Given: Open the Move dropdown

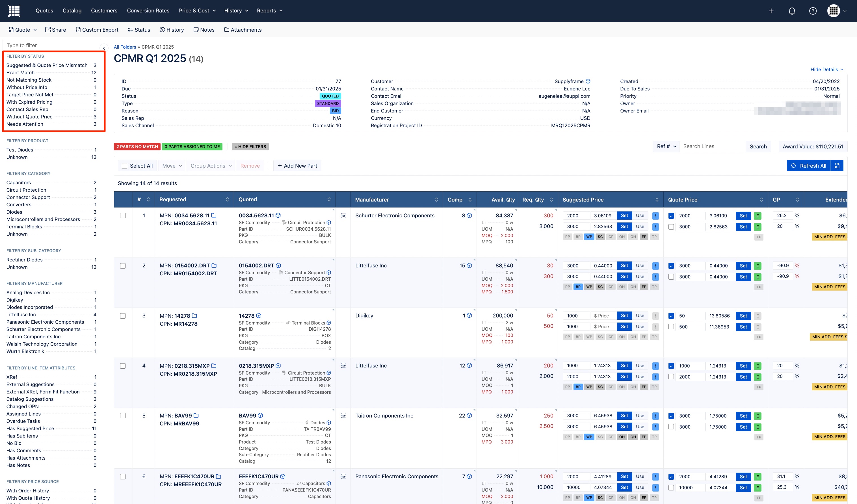Looking at the screenshot, I should coord(172,166).
